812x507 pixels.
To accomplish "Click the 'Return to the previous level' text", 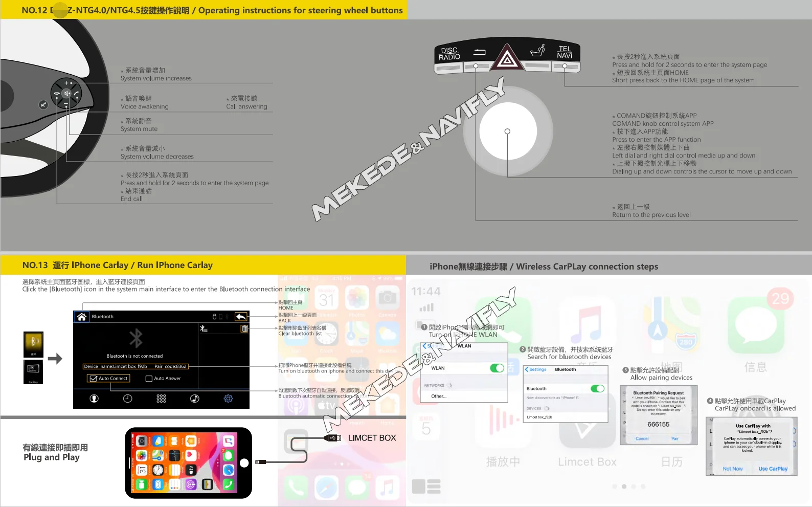I will [x=651, y=215].
